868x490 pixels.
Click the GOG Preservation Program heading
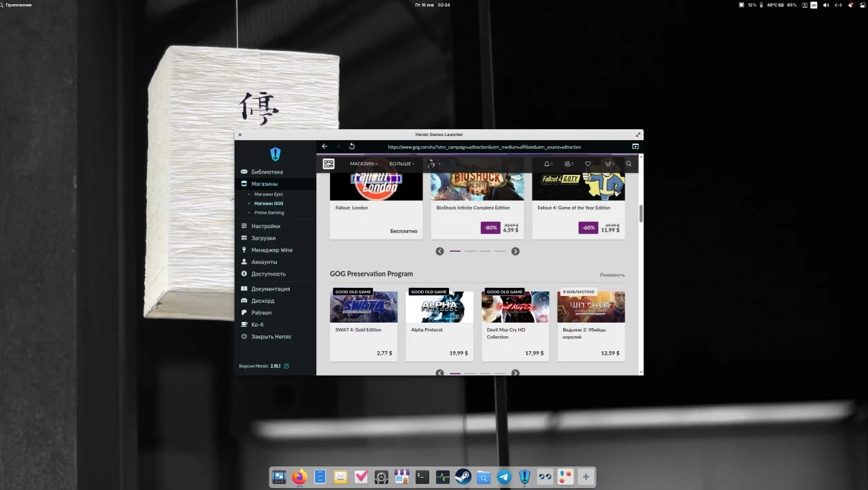tap(371, 274)
